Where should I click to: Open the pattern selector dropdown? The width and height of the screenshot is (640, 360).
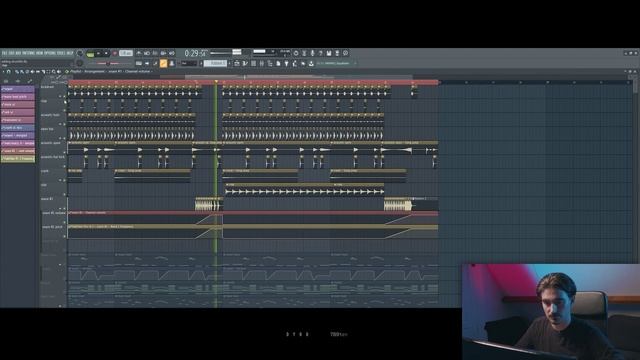(215, 63)
